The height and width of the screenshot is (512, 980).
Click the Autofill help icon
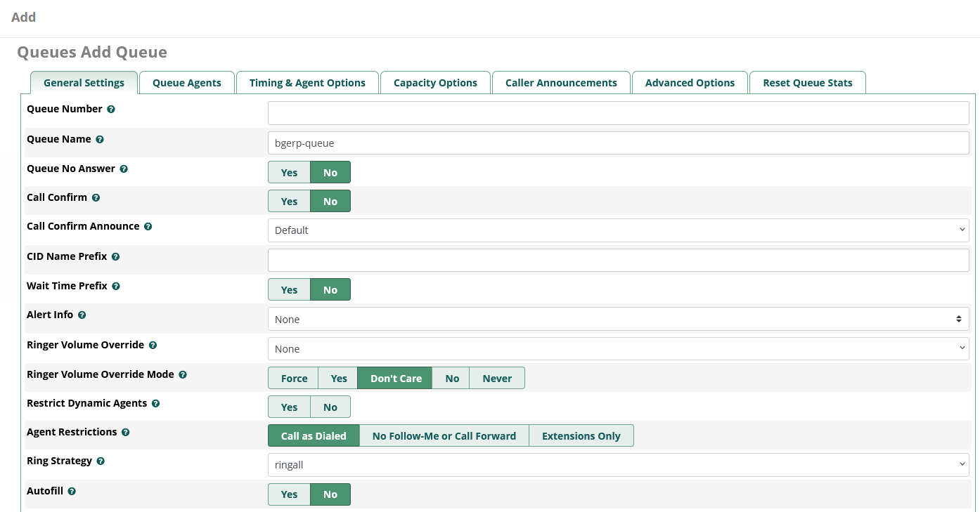pyautogui.click(x=72, y=492)
